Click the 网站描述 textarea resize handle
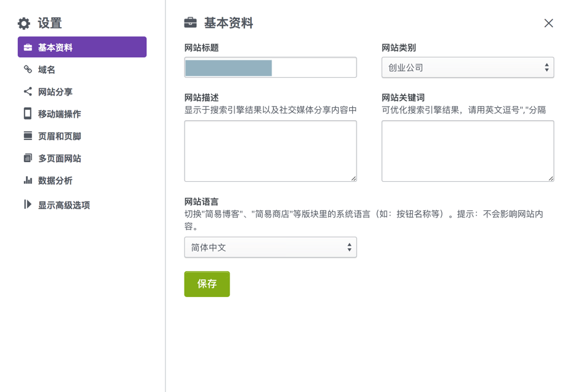Image resolution: width=572 pixels, height=392 pixels. (x=354, y=179)
